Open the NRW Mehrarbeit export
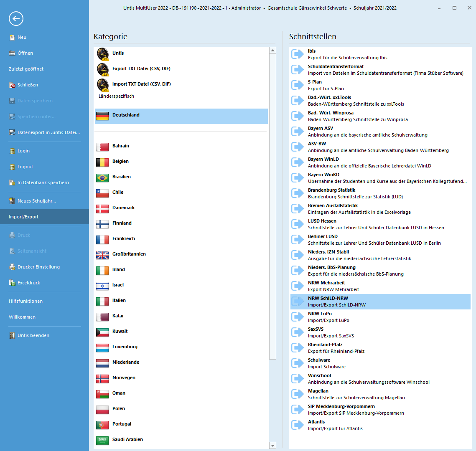The width and height of the screenshot is (476, 451). [x=380, y=286]
